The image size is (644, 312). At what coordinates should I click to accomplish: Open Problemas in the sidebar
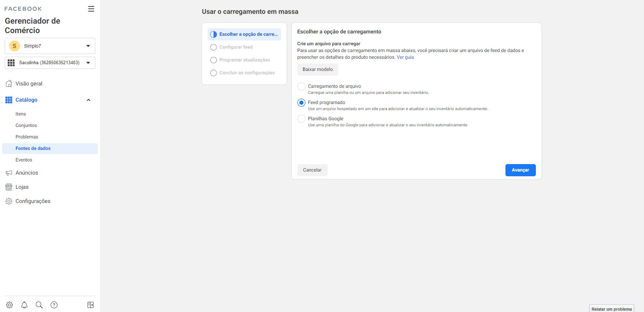pos(27,137)
